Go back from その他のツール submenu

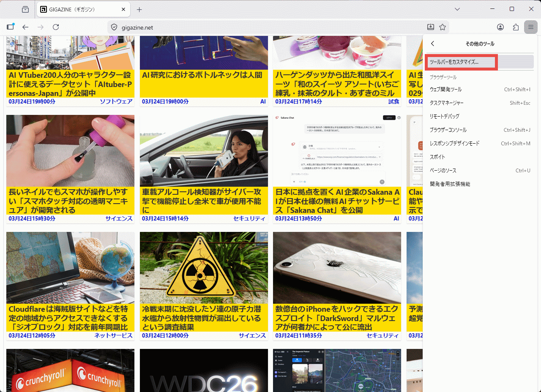click(432, 44)
